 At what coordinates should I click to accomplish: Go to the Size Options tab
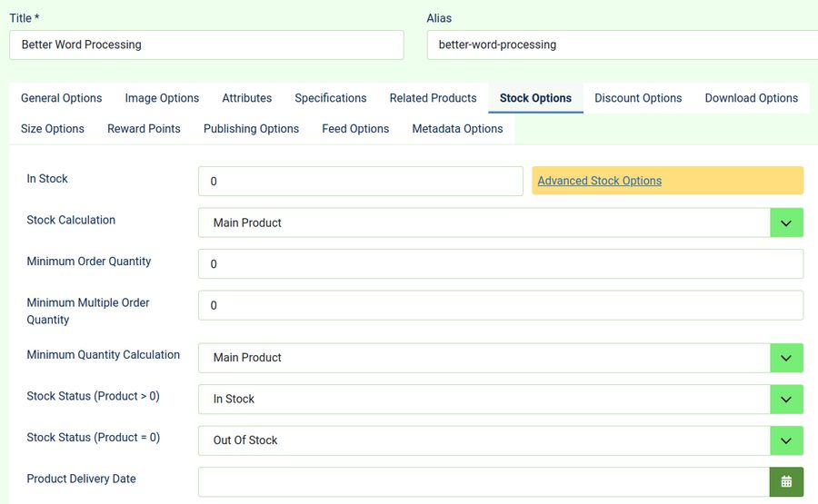point(53,129)
